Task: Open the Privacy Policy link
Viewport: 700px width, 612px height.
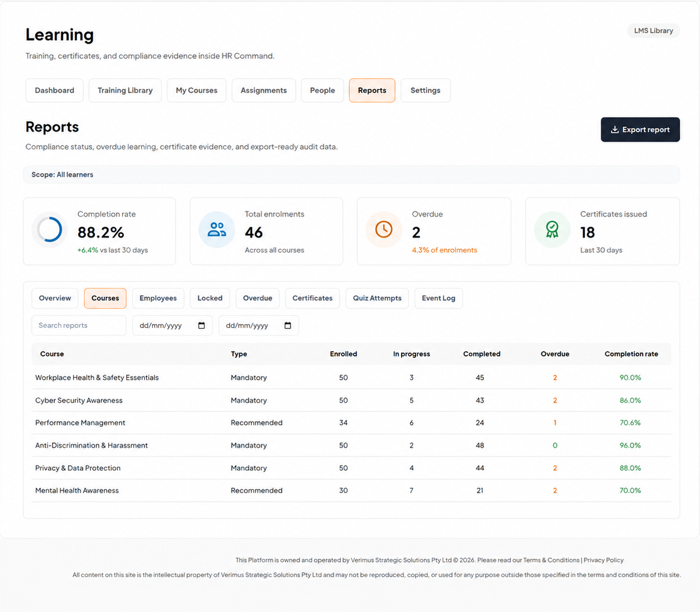Action: pos(604,560)
